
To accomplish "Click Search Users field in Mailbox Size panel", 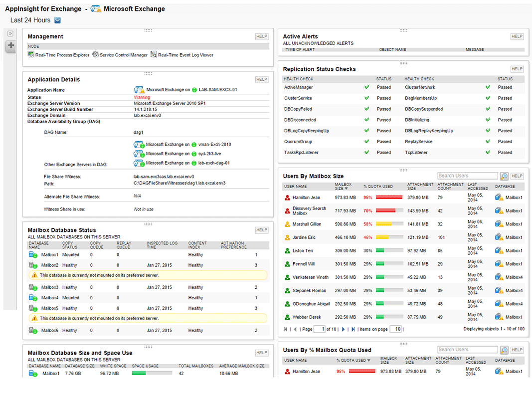I will tap(467, 176).
